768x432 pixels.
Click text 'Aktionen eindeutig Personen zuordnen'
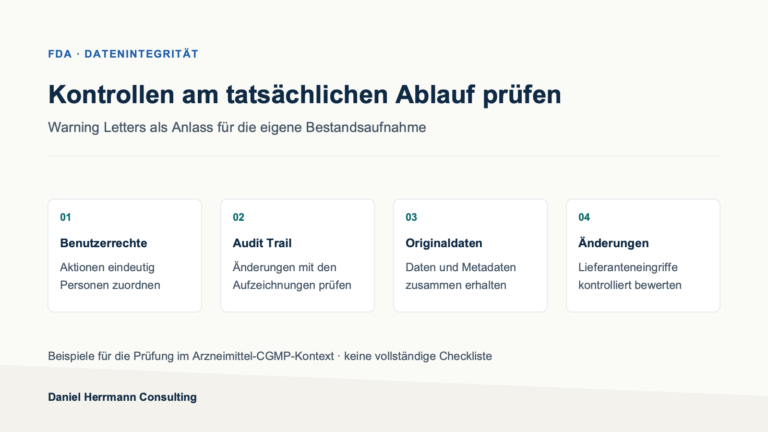(x=110, y=276)
